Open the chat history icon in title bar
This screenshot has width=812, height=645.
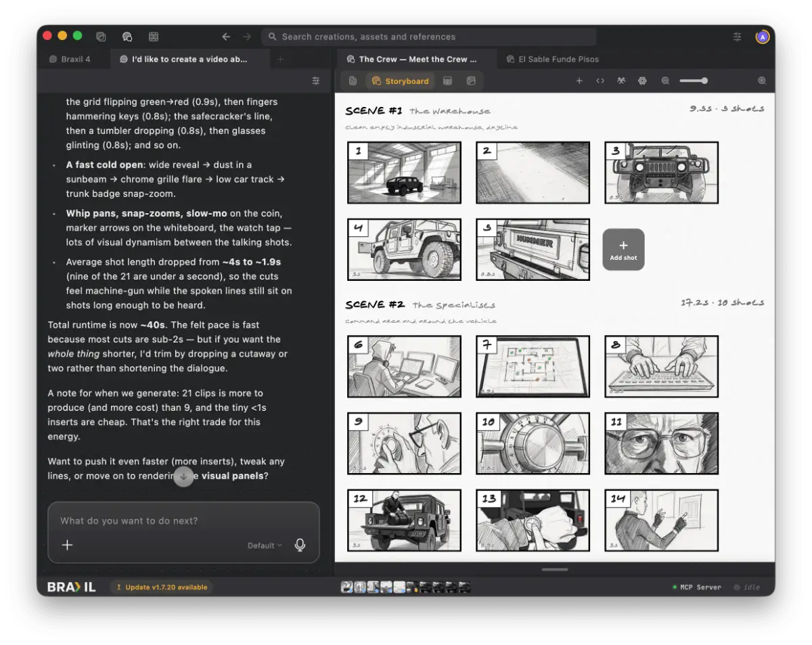[127, 37]
